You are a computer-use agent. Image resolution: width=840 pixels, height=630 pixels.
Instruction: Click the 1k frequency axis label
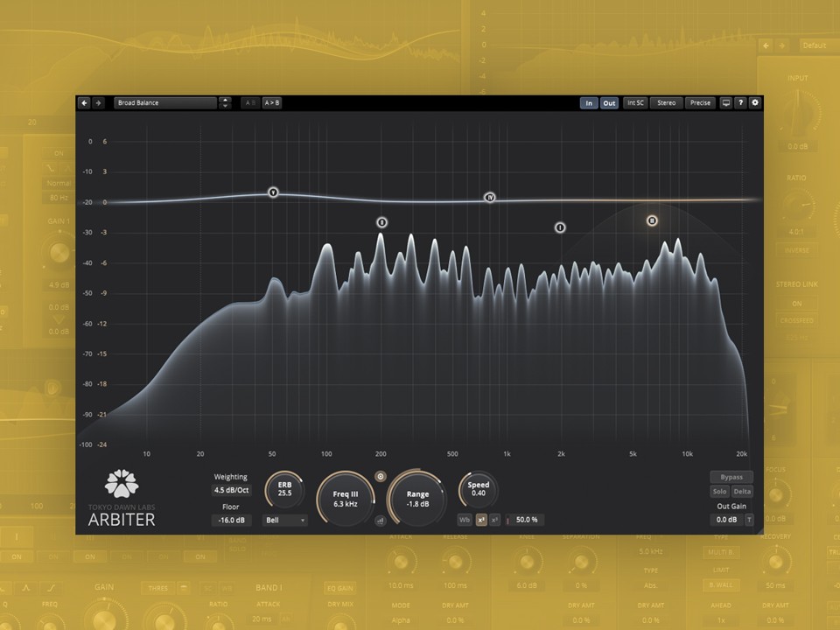click(507, 454)
